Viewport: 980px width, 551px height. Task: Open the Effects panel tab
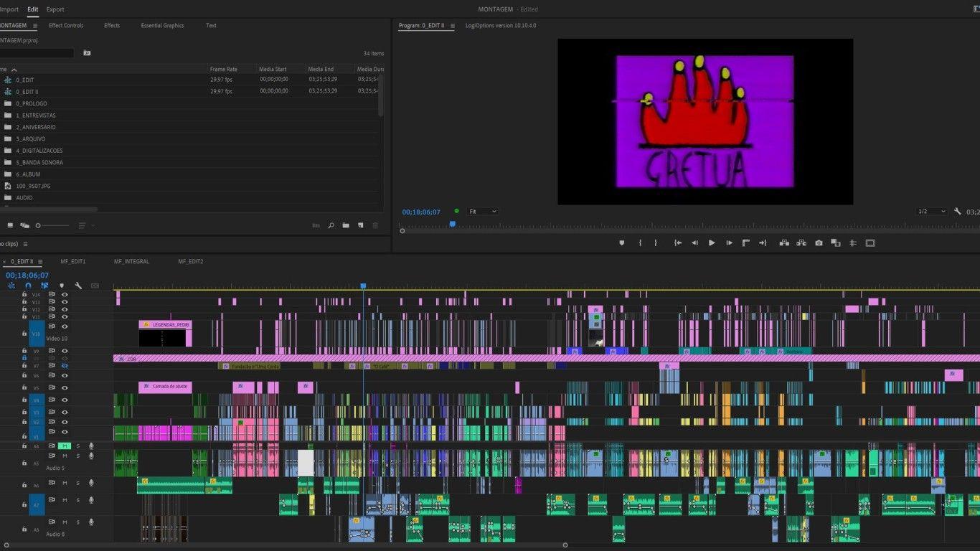click(112, 26)
